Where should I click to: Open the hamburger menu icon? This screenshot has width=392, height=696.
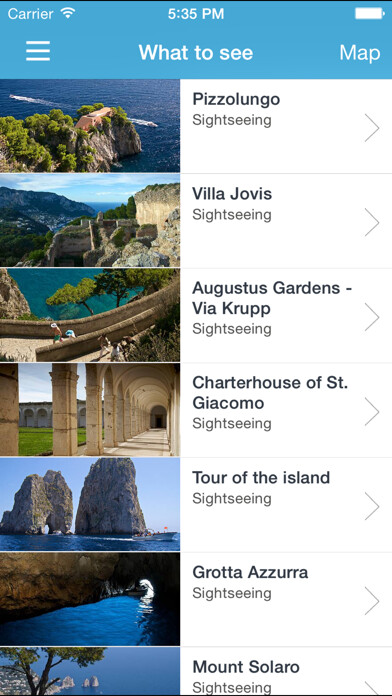click(x=38, y=51)
